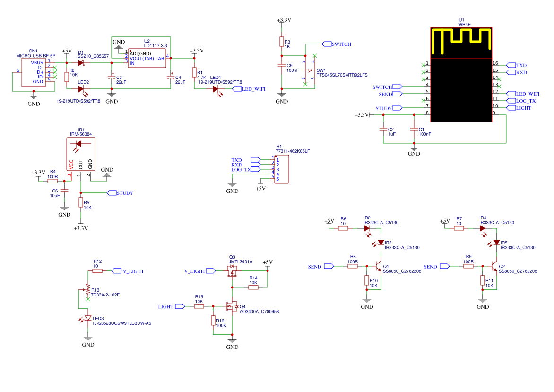Click the 'SS8050_C2762208' label next to Q1
Screen dimensions: 554x392
click(x=402, y=271)
